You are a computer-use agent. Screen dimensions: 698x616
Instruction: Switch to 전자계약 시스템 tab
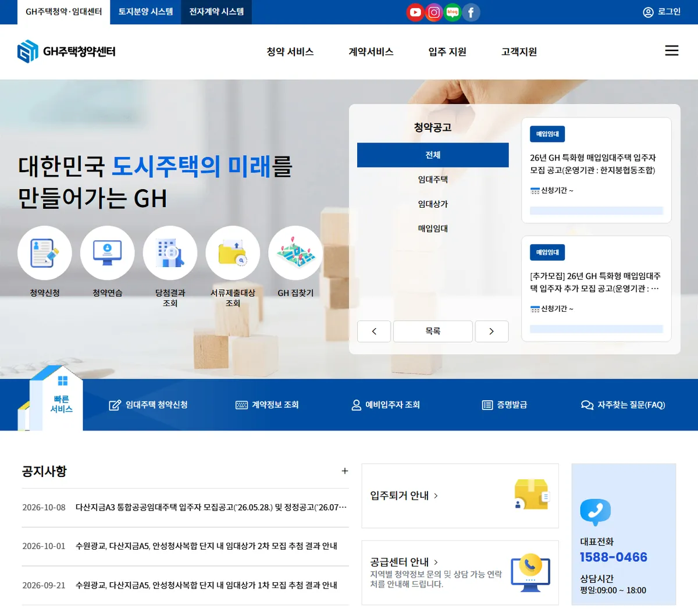[x=216, y=12]
